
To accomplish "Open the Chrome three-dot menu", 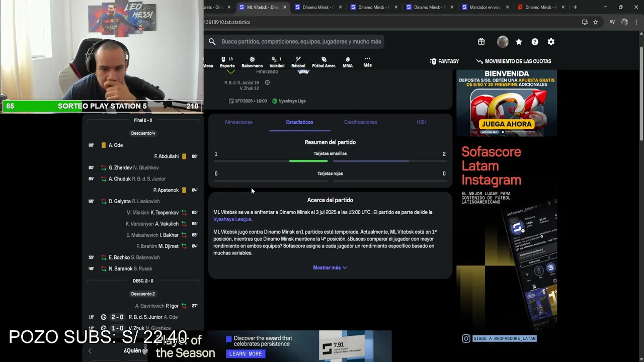I will coord(635,22).
